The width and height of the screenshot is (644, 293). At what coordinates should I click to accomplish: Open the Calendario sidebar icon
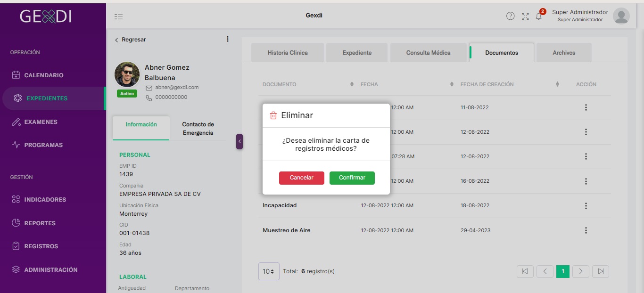click(16, 75)
